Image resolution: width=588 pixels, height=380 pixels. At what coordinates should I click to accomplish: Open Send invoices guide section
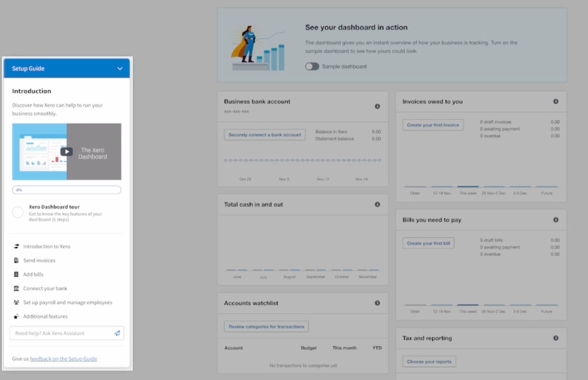pyautogui.click(x=39, y=261)
